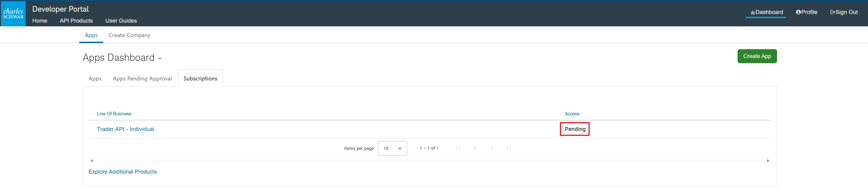This screenshot has width=868, height=189.
Task: Sort by Line Of Business column header
Action: tap(114, 114)
